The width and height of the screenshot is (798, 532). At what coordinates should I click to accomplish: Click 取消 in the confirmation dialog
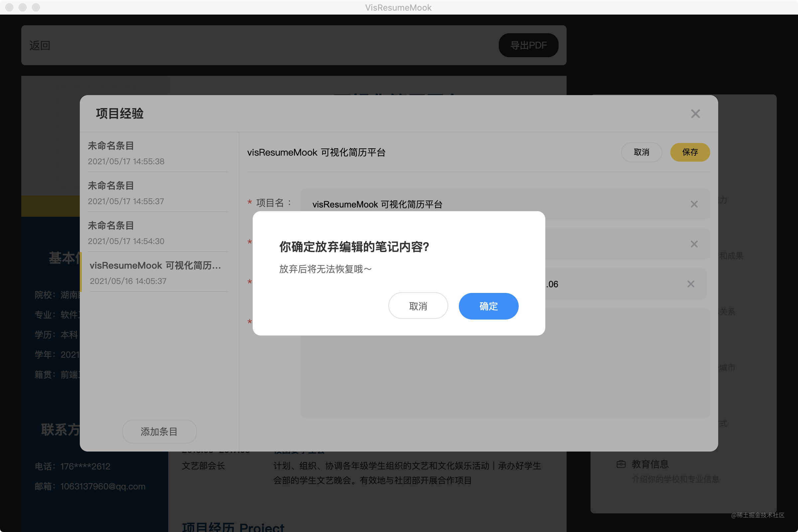click(418, 306)
